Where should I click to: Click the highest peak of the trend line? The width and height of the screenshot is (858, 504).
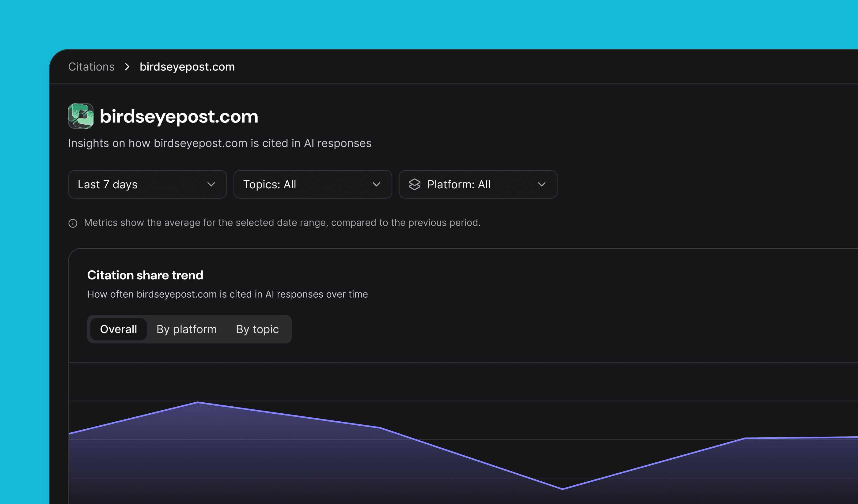(197, 402)
